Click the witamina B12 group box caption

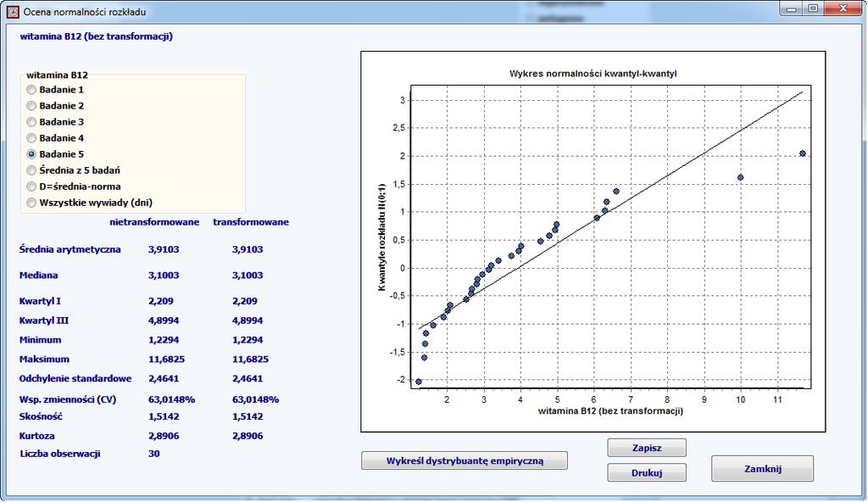pos(57,75)
